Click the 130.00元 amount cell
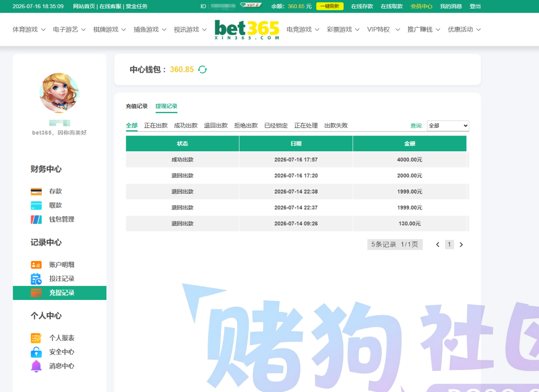 point(410,224)
